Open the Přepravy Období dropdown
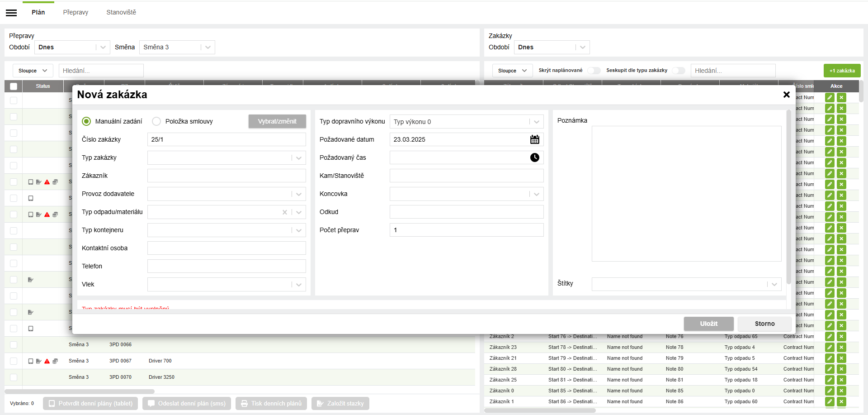The height and width of the screenshot is (415, 868). pyautogui.click(x=72, y=47)
